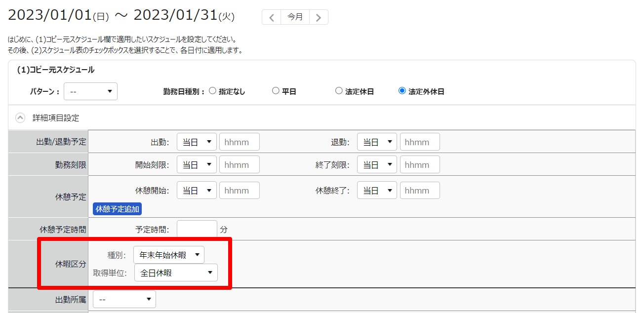Collapse the 詳細項目設定 section
This screenshot has height=313, width=644.
20,118
